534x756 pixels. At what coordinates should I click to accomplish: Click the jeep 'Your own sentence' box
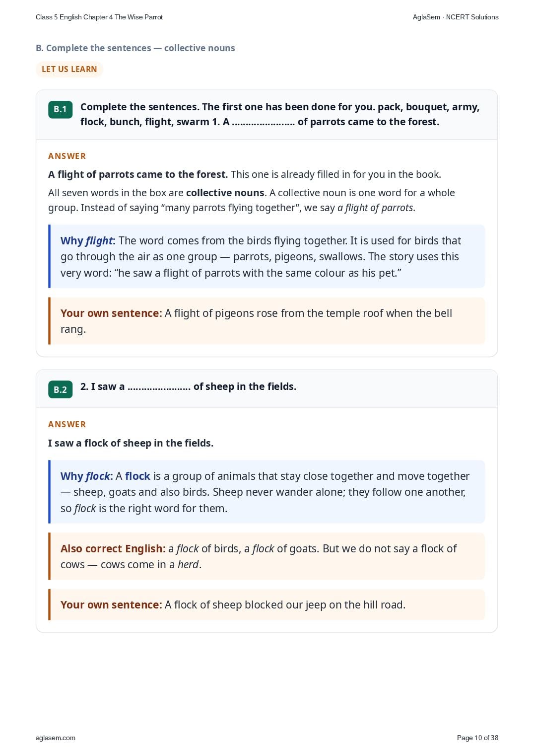coord(267,605)
